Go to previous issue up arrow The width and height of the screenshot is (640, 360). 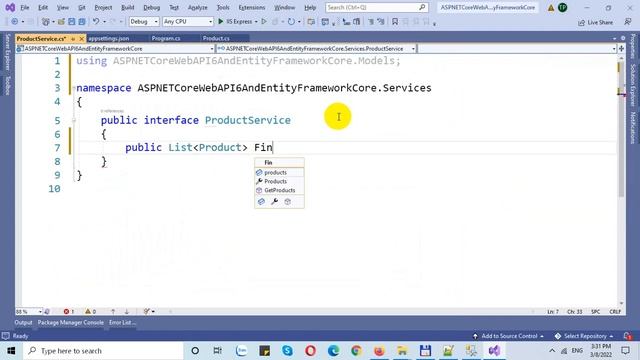(113, 311)
